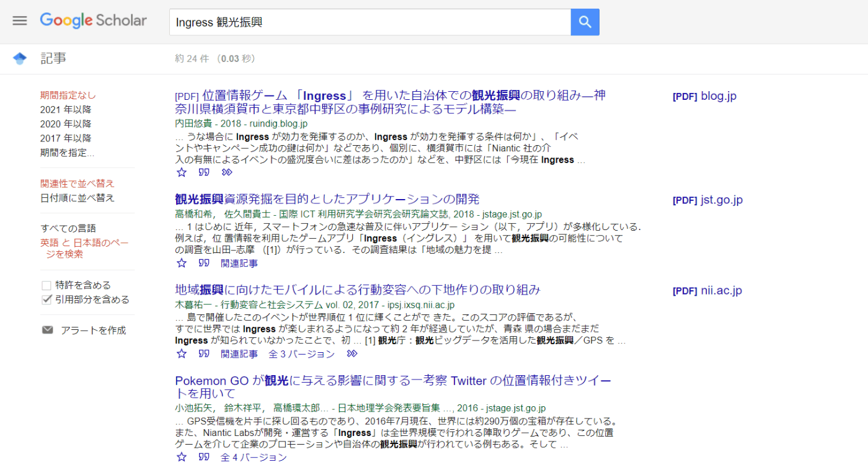The height and width of the screenshot is (475, 868).
Task: Click 関連記事 under 地域振興 result
Action: (x=239, y=353)
